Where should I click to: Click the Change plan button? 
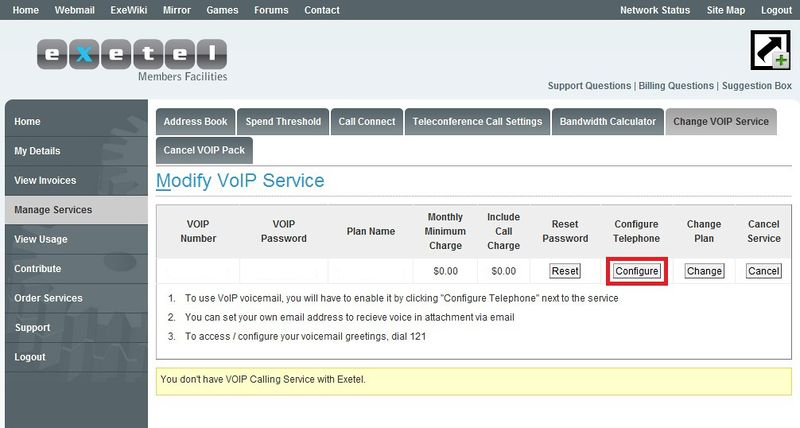click(704, 271)
